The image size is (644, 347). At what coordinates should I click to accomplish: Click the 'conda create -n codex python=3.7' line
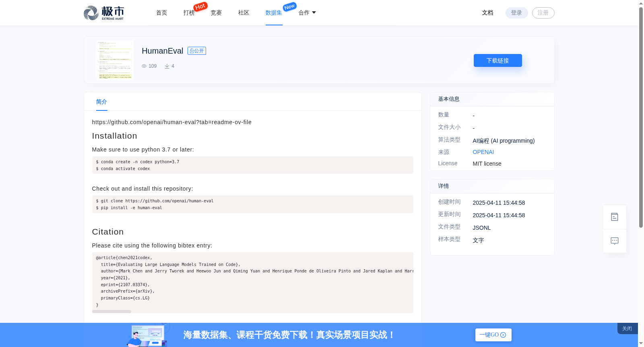click(138, 162)
